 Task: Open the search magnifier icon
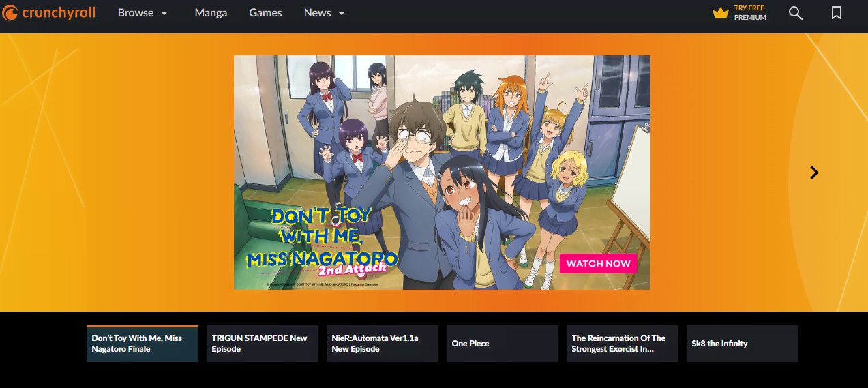pos(796,13)
